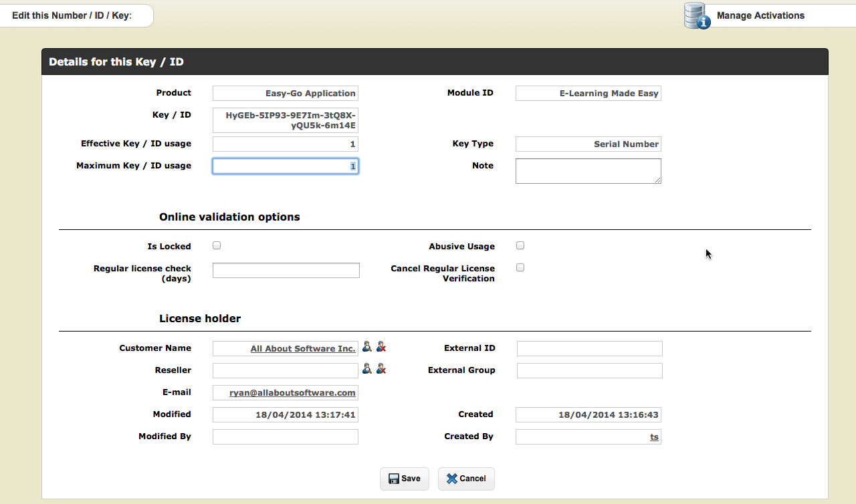Click the remove customer icon beside Customer Name
Image resolution: width=856 pixels, height=504 pixels.
[381, 347]
